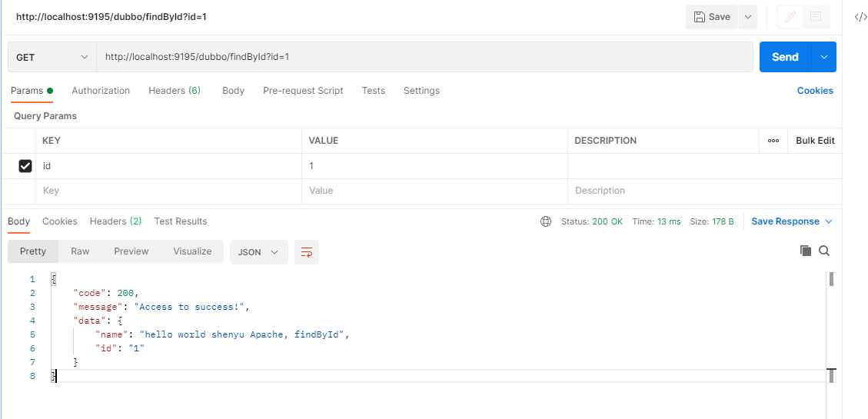Screen dimensions: 868x419
Task: Open the Tests tab
Action: pos(373,91)
